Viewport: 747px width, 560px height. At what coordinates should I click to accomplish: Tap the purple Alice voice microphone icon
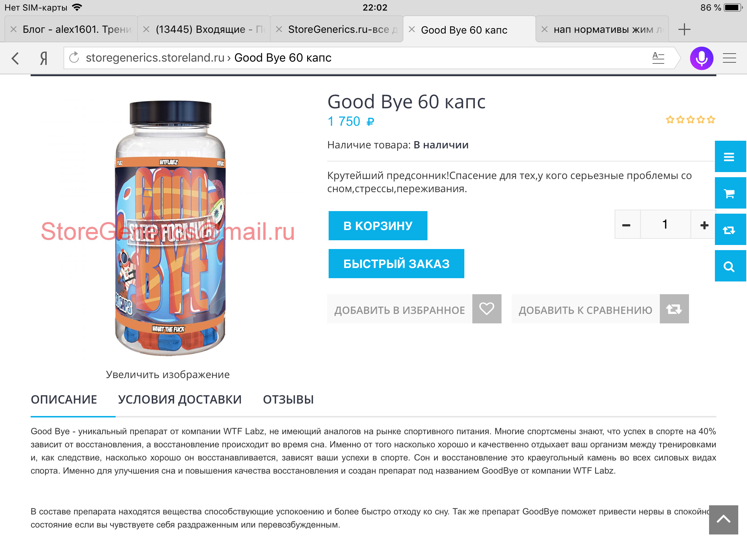click(701, 58)
